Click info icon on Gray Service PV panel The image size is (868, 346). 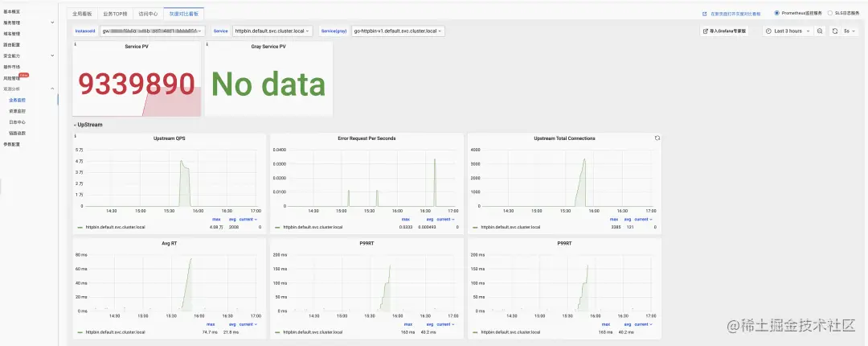(x=207, y=43)
